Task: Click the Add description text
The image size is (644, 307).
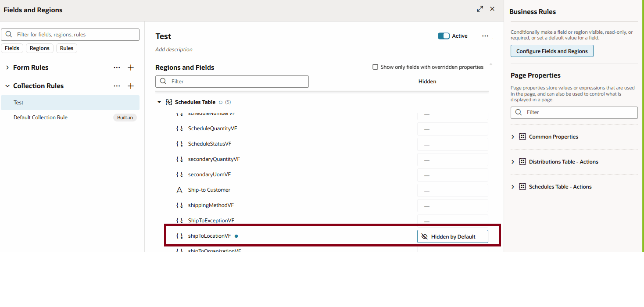Action: pos(174,50)
